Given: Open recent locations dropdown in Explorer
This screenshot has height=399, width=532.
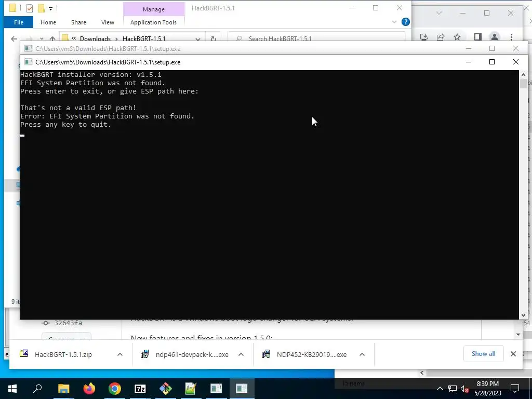Looking at the screenshot, I should click(x=42, y=38).
